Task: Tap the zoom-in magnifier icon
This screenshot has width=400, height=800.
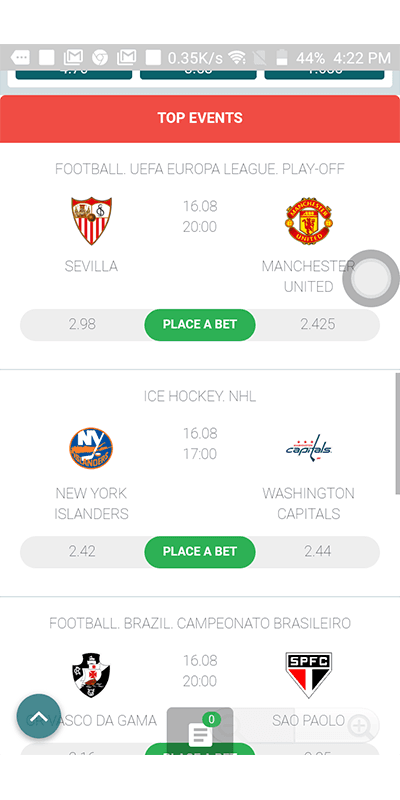Action: coord(360,725)
